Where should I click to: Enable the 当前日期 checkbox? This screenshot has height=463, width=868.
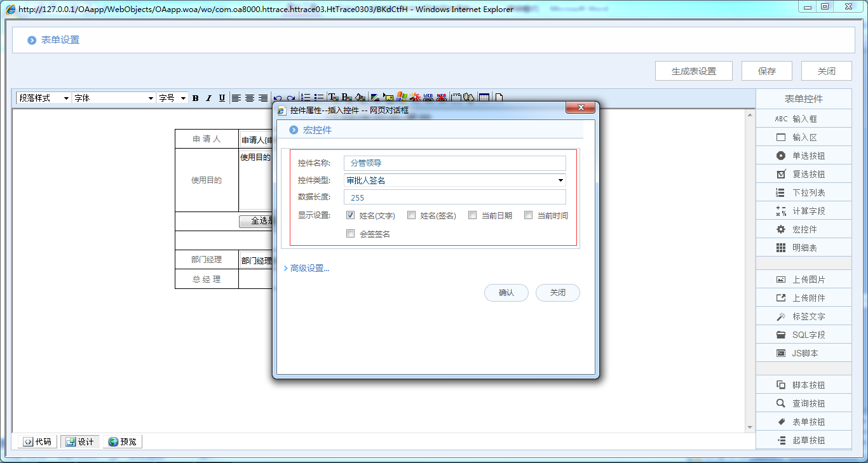(x=473, y=215)
